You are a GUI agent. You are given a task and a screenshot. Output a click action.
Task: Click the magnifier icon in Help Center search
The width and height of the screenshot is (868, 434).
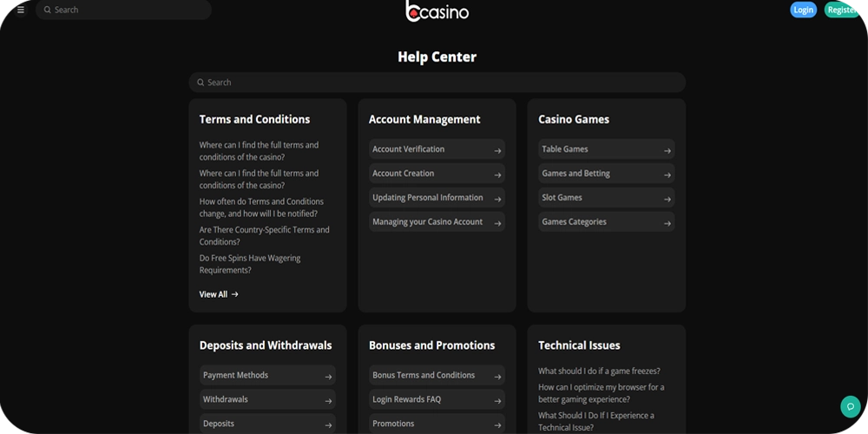point(201,82)
